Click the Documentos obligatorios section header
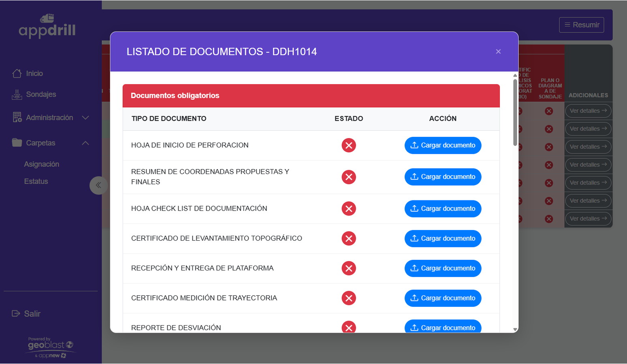The height and width of the screenshot is (364, 627). pos(311,96)
